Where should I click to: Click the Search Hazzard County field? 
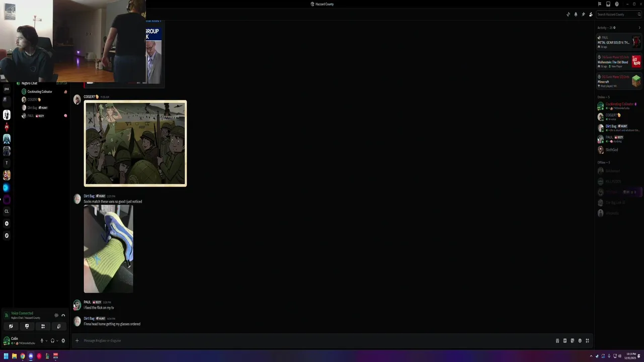coord(618,14)
